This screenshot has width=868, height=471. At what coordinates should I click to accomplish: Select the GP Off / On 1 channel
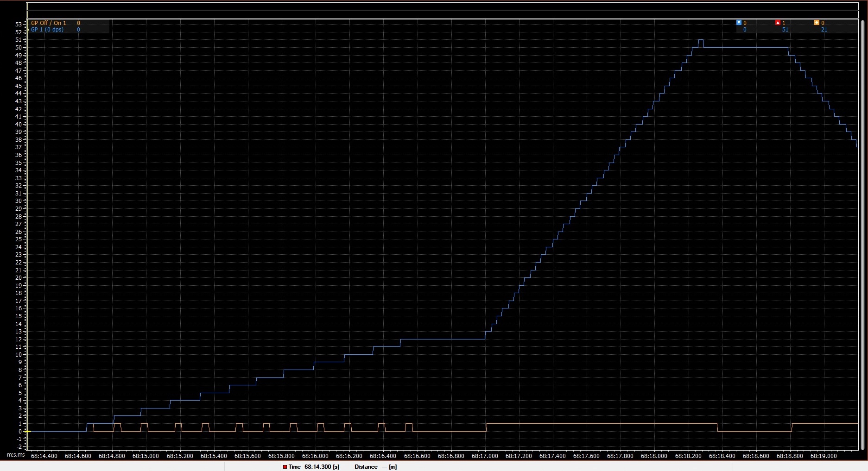[x=49, y=23]
